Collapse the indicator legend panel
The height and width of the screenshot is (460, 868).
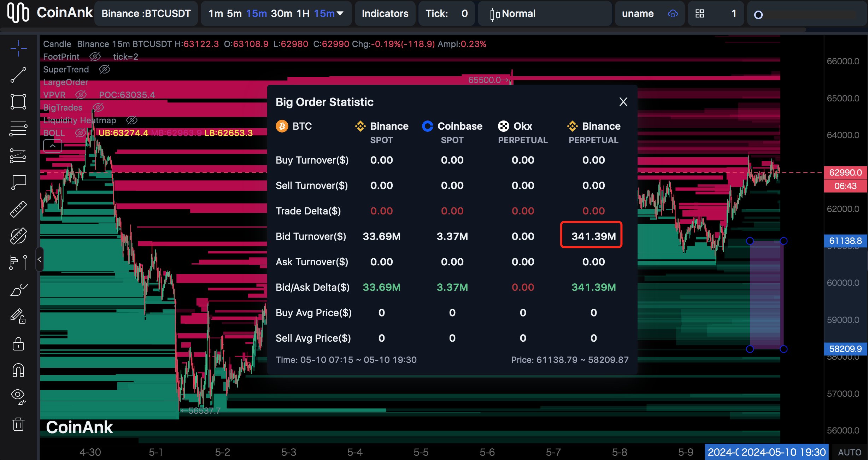click(52, 146)
